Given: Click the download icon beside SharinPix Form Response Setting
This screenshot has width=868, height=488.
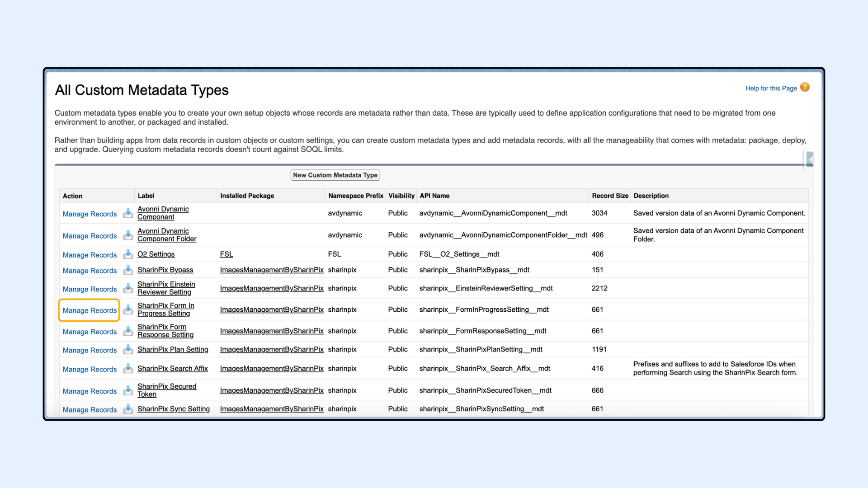Looking at the screenshot, I should pos(128,331).
